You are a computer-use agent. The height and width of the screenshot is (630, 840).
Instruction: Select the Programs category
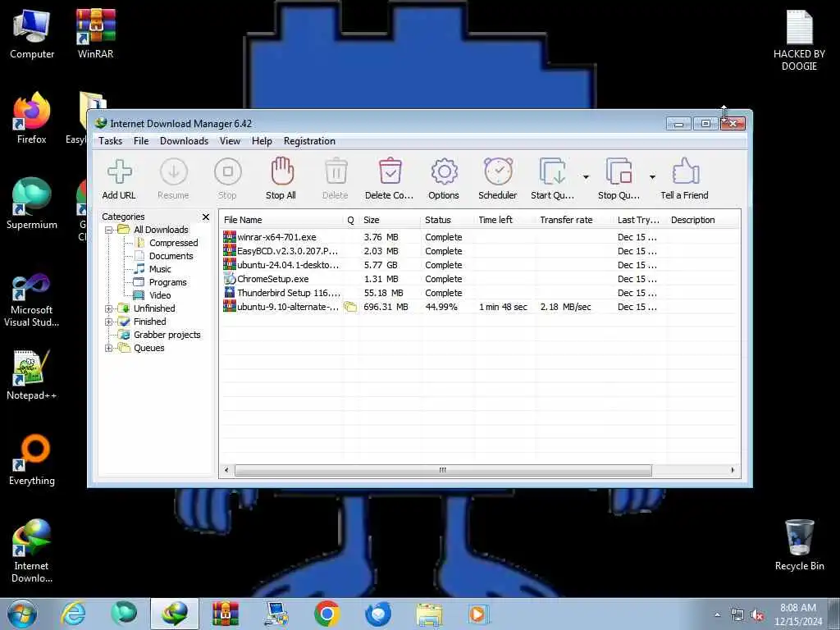[x=167, y=282]
